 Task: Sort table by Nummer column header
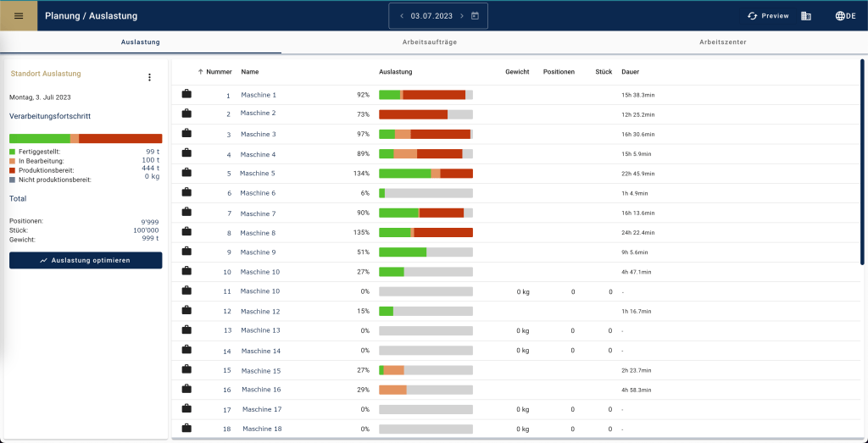pyautogui.click(x=219, y=72)
